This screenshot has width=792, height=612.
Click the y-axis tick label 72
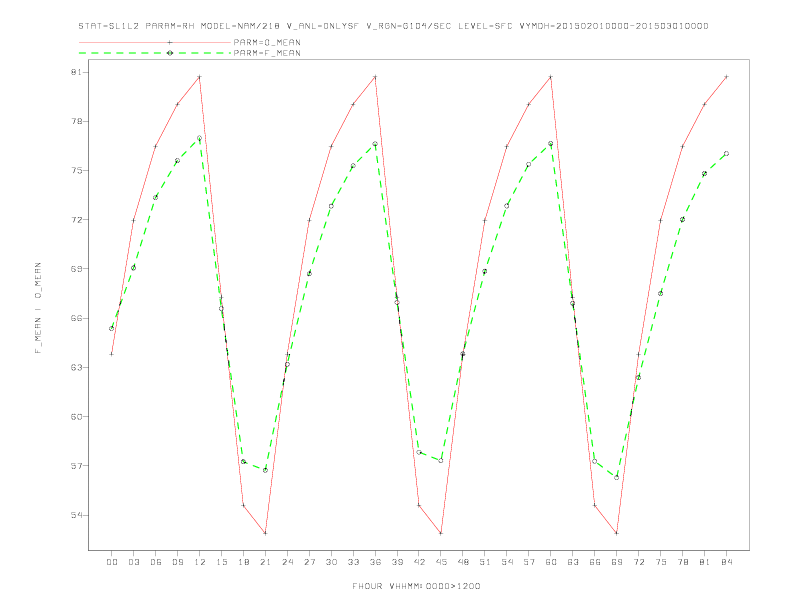point(76,220)
